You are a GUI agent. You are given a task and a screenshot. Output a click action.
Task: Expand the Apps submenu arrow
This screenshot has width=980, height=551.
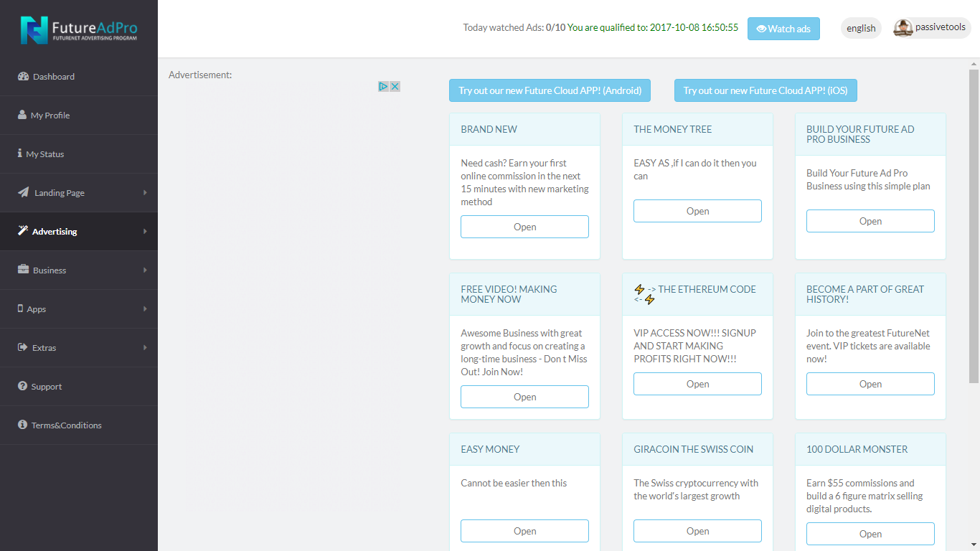[x=145, y=309]
